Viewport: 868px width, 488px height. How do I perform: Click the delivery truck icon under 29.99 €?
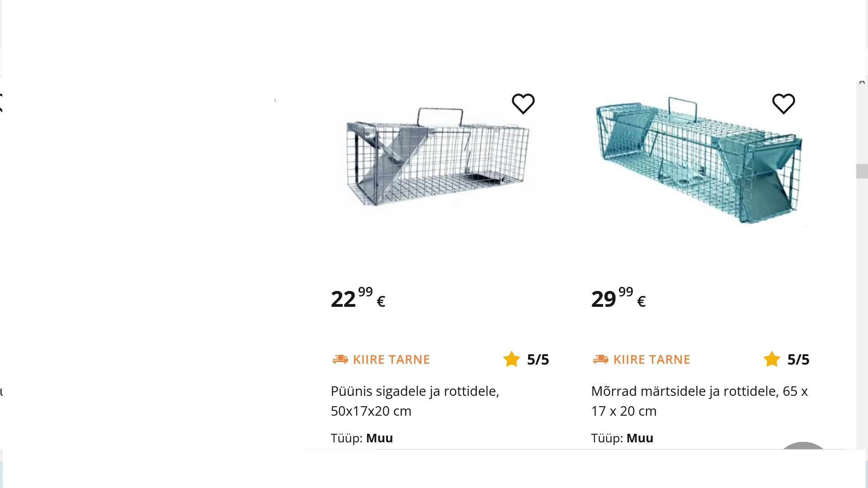pos(600,359)
